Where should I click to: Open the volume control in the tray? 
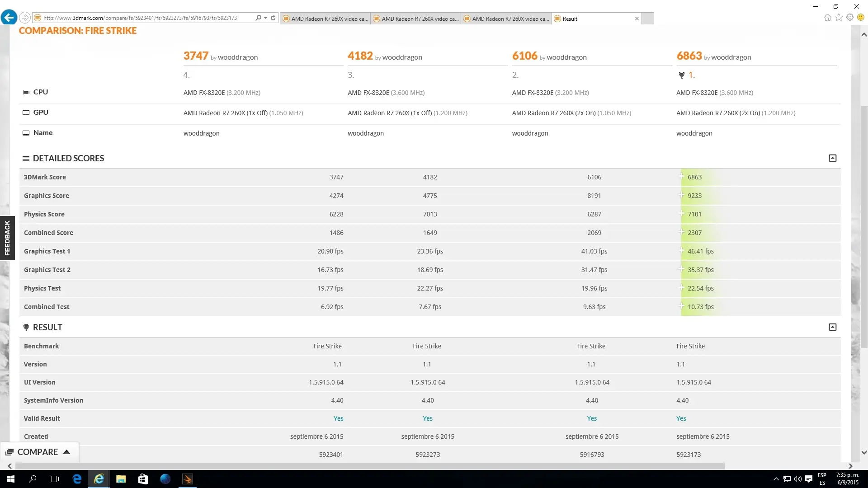pyautogui.click(x=798, y=479)
